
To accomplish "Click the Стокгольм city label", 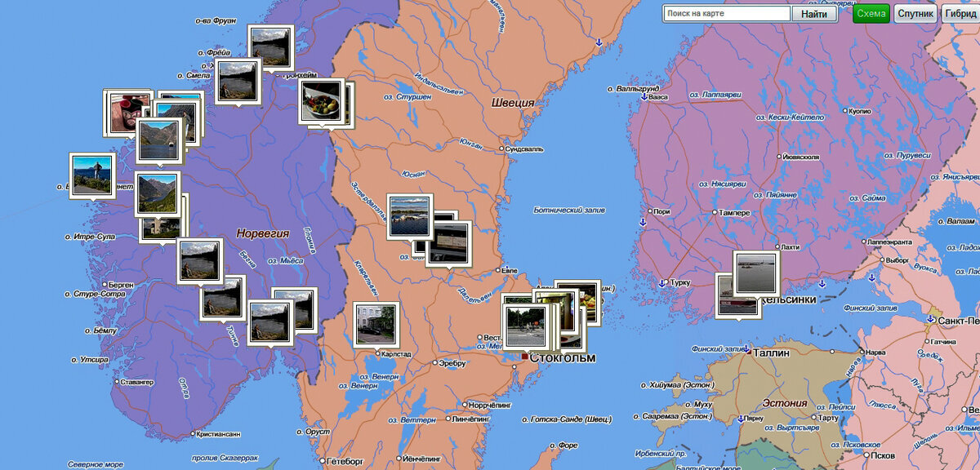I will tap(563, 358).
